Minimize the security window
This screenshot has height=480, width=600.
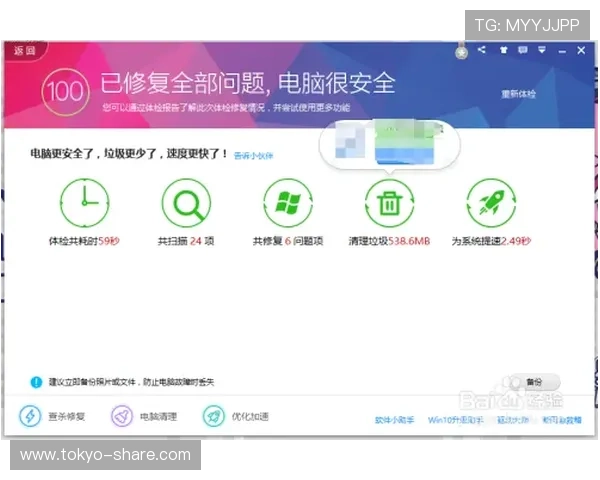(562, 51)
